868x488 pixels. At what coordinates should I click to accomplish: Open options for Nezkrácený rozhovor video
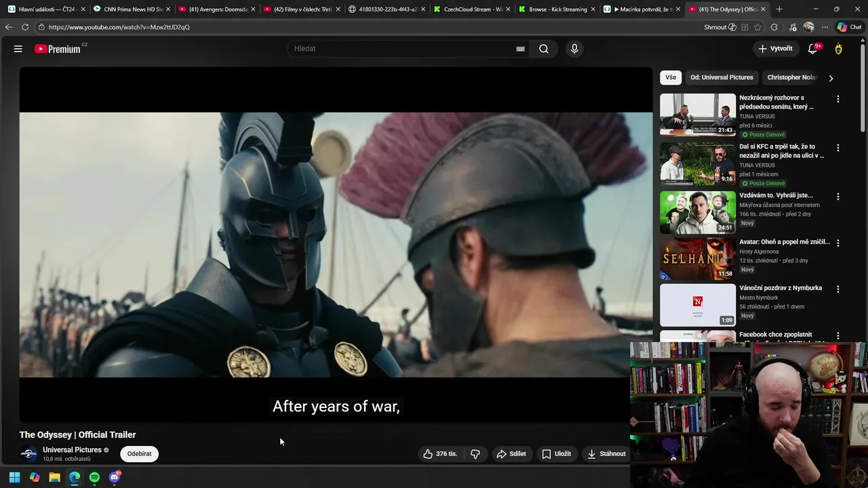coord(838,99)
